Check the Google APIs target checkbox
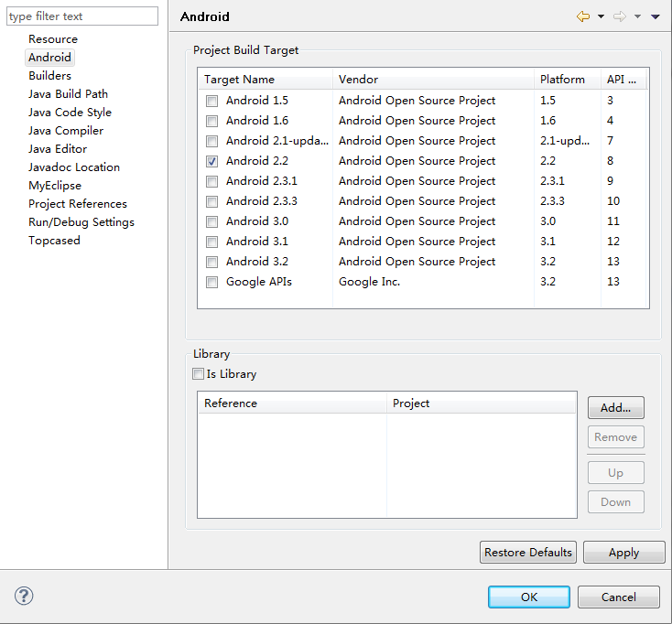Screen dimensions: 672x624 click(211, 282)
